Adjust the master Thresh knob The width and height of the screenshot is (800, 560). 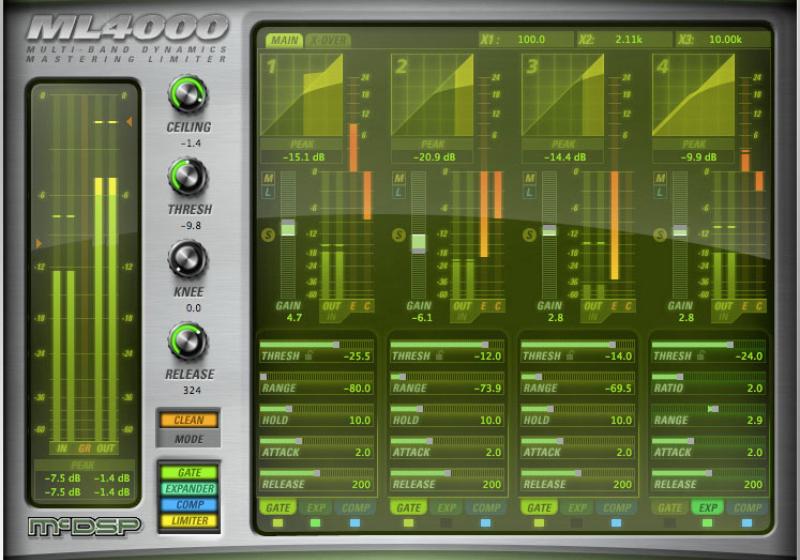pos(188,176)
